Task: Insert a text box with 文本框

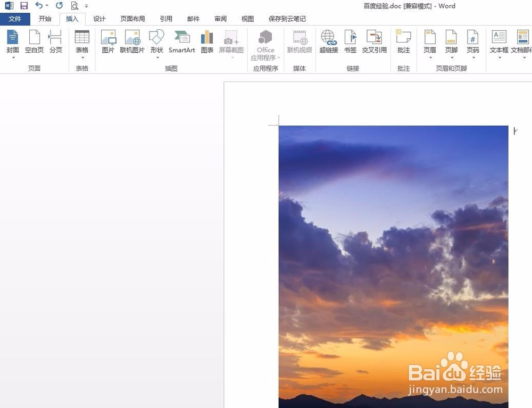Action: (499, 41)
